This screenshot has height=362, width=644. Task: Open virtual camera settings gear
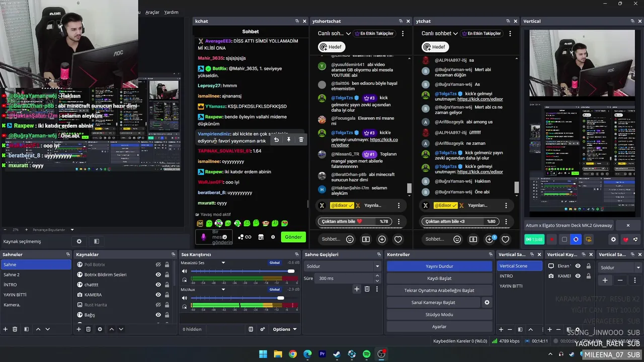click(487, 303)
